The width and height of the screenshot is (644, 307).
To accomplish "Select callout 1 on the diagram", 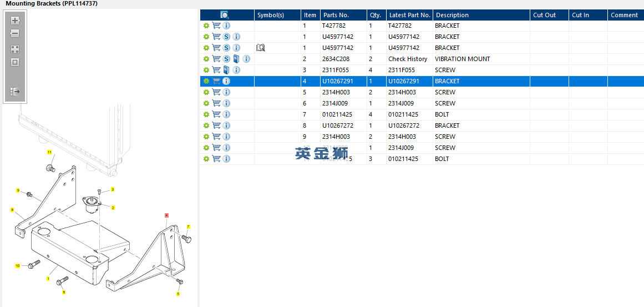I will pyautogui.click(x=48, y=279).
